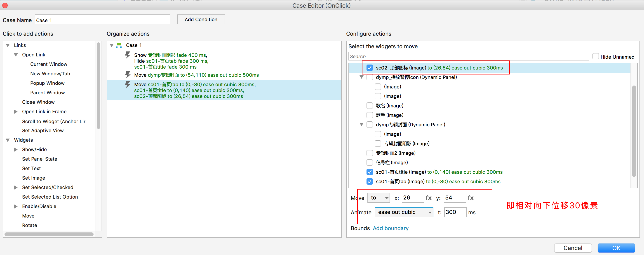Check dymp专辑封面 Dynamic Panel checkbox
The height and width of the screenshot is (255, 644).
tap(369, 125)
